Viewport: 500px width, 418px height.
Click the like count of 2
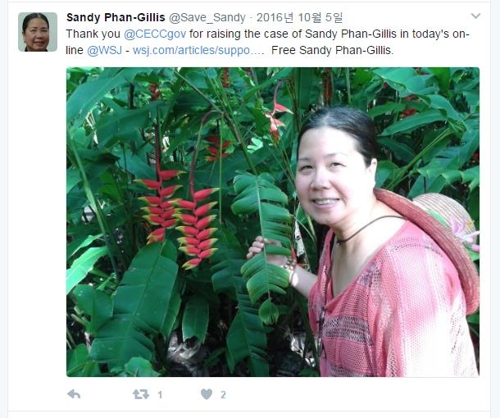point(223,395)
